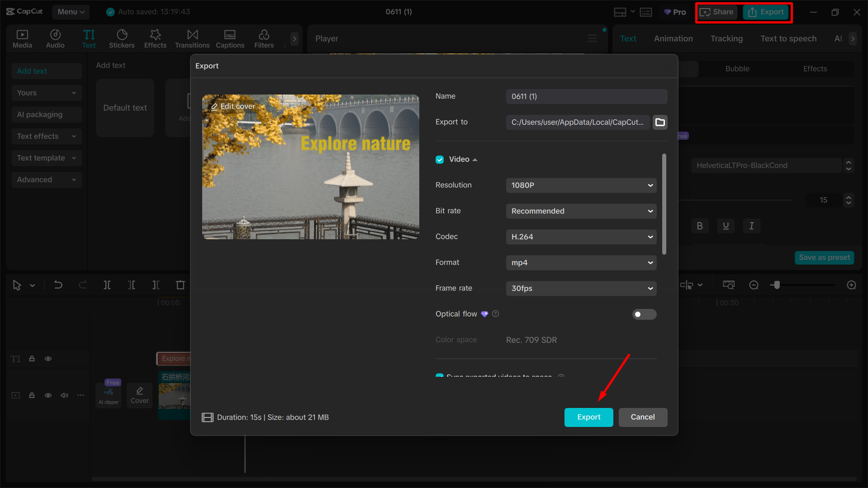Open the Menu dropdown
The width and height of the screenshot is (868, 488).
pos(71,12)
